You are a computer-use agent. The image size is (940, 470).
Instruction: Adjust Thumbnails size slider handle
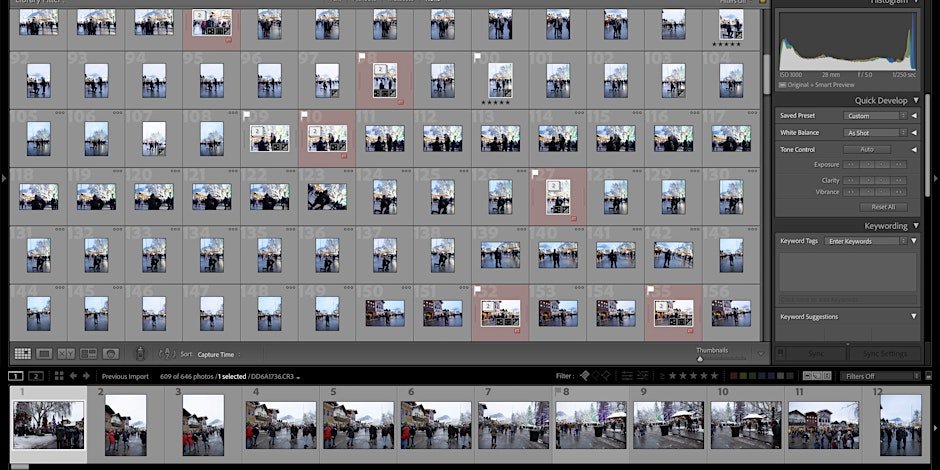[x=700, y=358]
